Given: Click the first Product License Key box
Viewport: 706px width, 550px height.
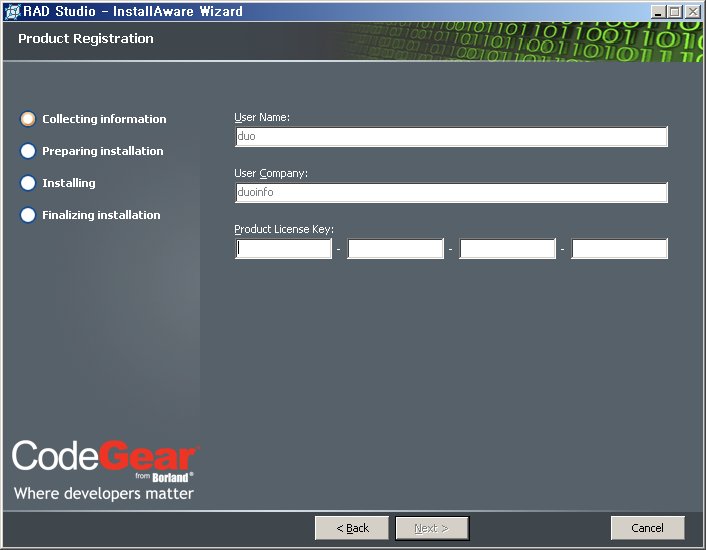Looking at the screenshot, I should tap(283, 249).
